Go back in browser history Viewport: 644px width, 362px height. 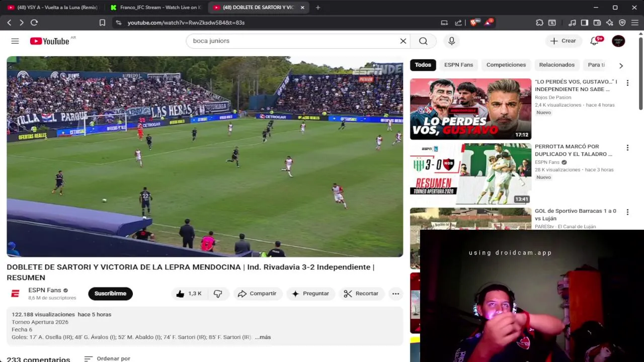click(9, 23)
